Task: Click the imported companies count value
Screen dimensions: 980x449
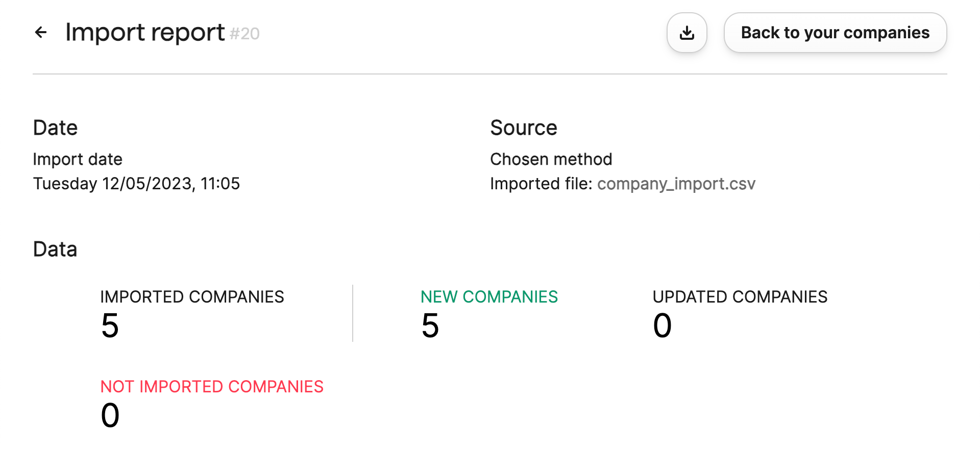Action: [110, 326]
